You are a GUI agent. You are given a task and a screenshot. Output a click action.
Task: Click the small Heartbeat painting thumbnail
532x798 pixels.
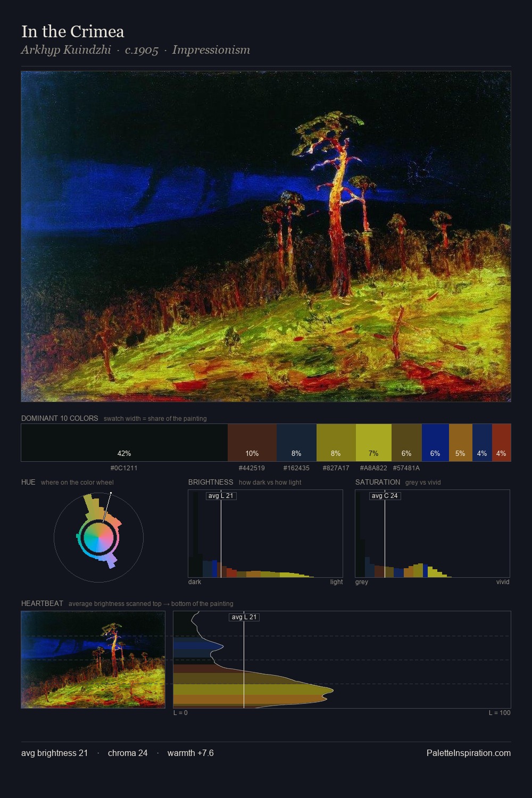pyautogui.click(x=93, y=659)
